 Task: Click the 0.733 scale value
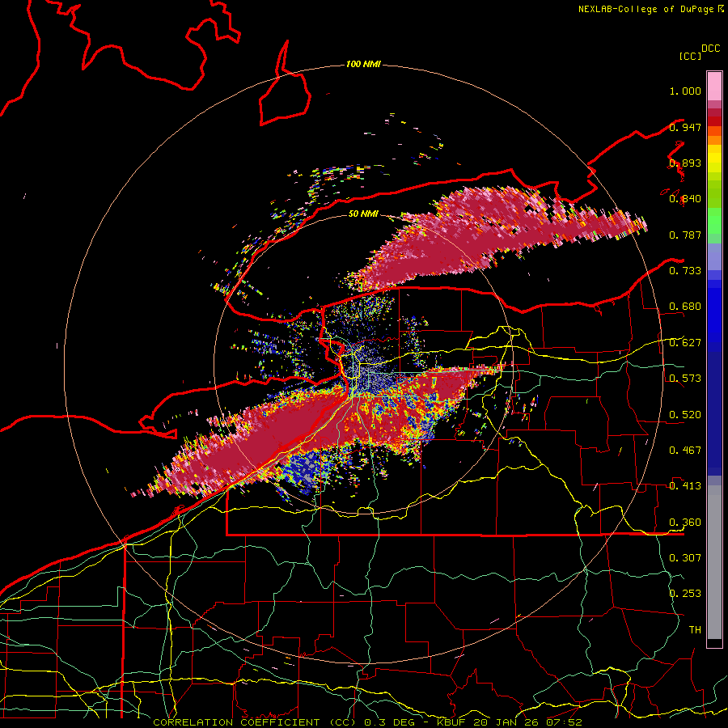point(685,271)
